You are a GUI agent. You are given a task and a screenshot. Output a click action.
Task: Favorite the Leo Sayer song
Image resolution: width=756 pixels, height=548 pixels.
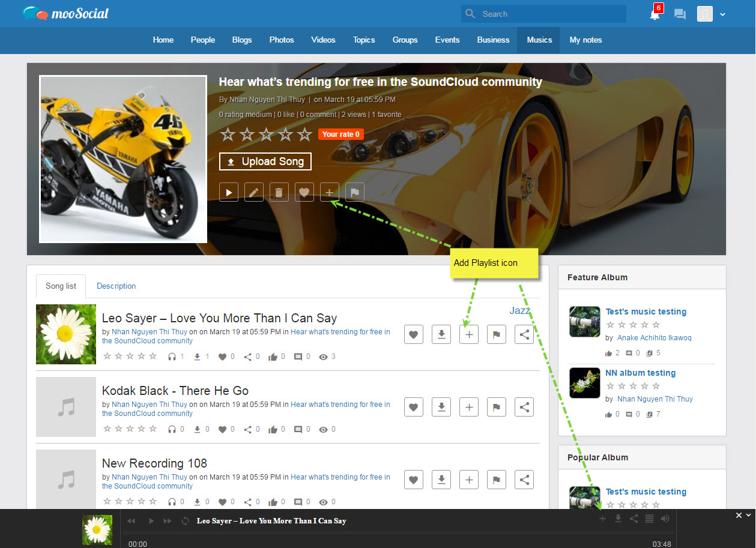414,334
